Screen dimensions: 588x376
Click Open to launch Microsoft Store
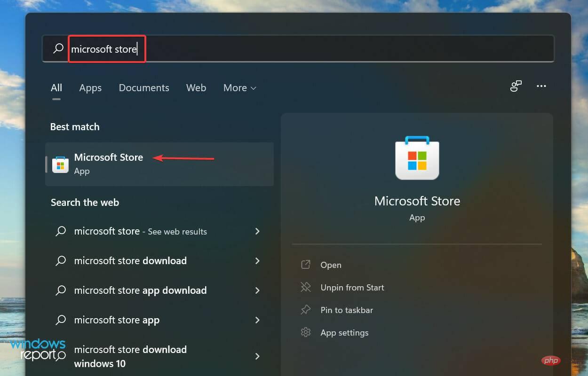(x=330, y=265)
